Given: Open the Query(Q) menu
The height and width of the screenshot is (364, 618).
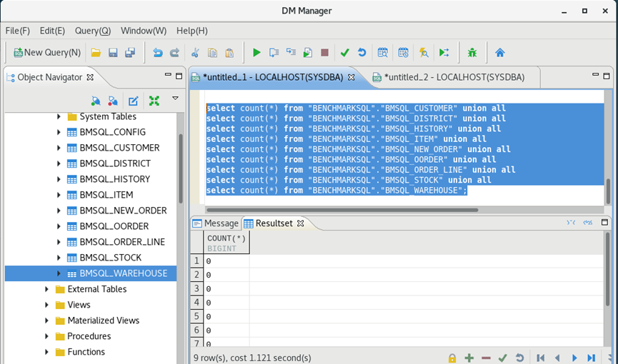Looking at the screenshot, I should [93, 31].
